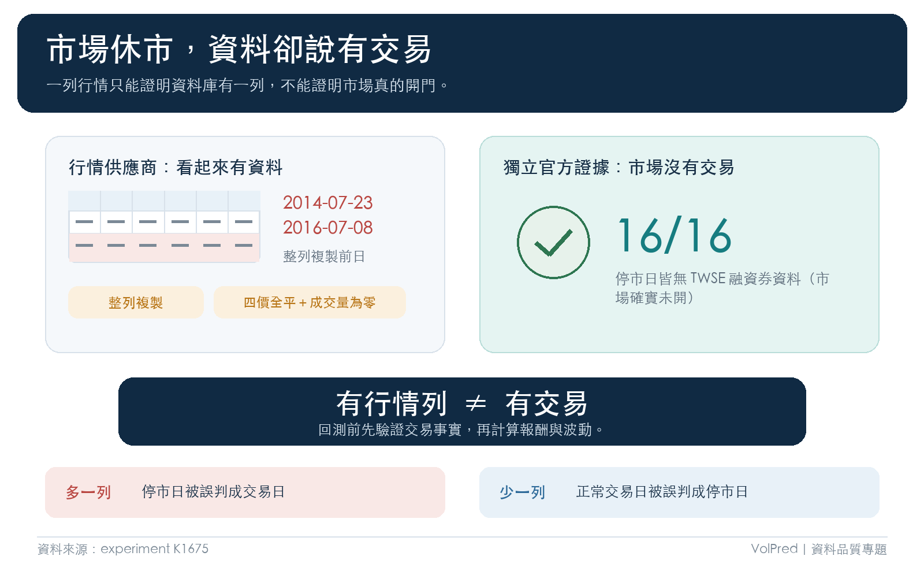Click the headline 市場休市，資料卻說有交易

click(239, 49)
